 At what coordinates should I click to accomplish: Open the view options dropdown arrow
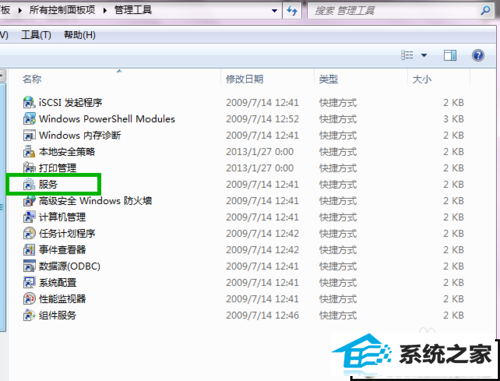pyautogui.click(x=424, y=55)
